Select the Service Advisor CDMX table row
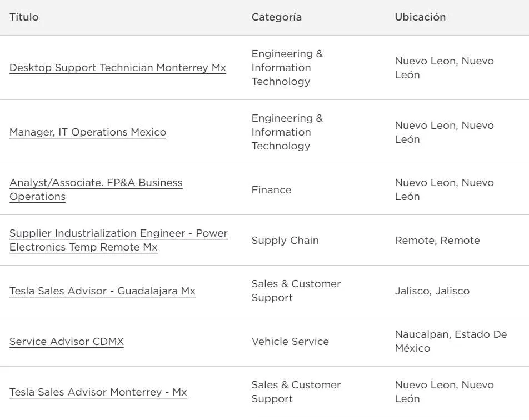529x420 pixels. coord(264,341)
